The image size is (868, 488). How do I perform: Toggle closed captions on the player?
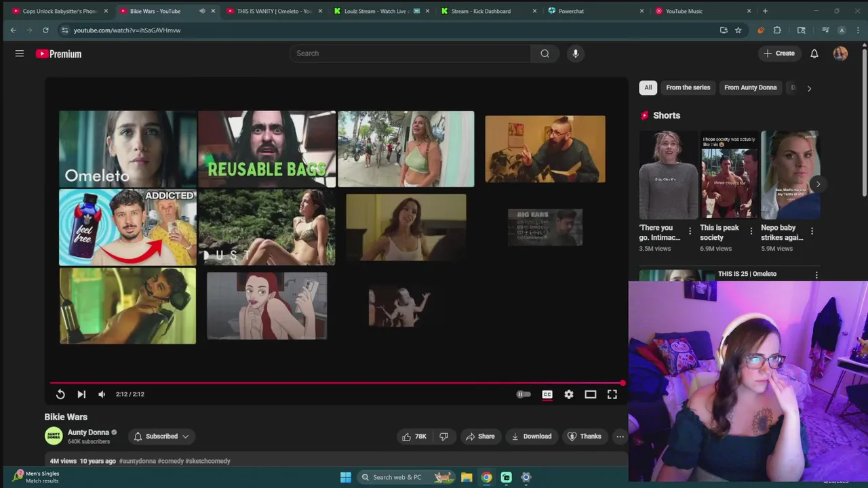(x=547, y=394)
